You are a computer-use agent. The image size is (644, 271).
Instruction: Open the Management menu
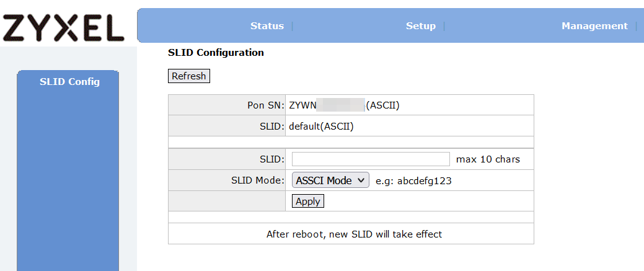[x=594, y=26]
